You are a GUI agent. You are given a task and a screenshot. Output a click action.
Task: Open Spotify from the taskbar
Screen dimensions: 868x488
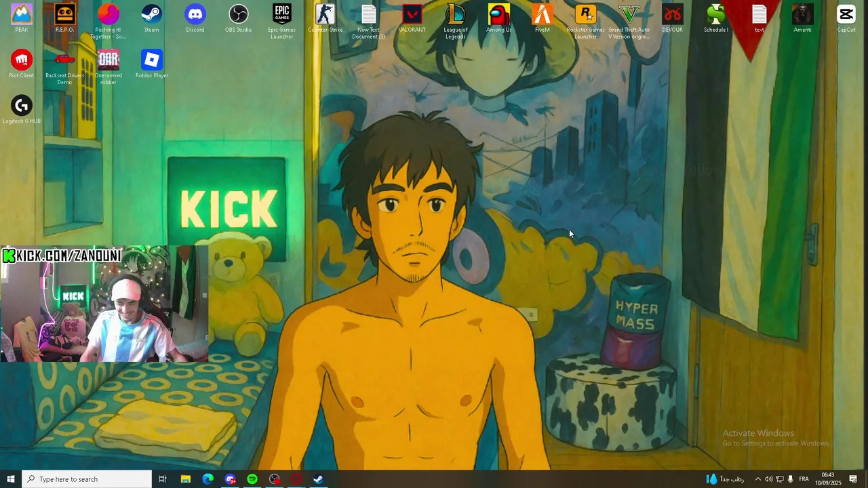252,479
